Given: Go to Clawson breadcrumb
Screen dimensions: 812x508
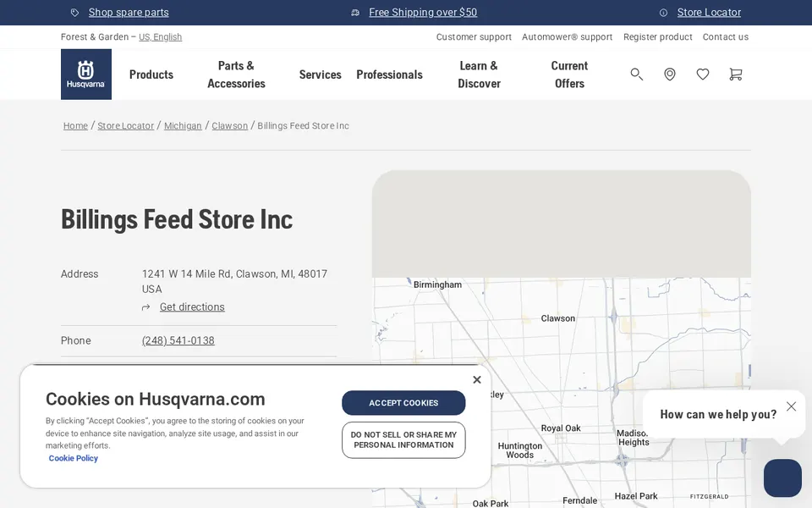Looking at the screenshot, I should click(229, 125).
